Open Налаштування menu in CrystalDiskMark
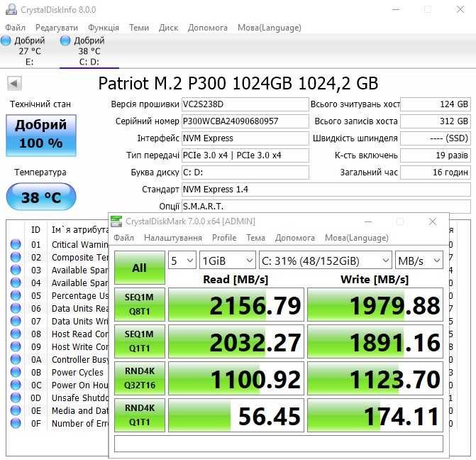476x460 pixels. click(x=173, y=238)
